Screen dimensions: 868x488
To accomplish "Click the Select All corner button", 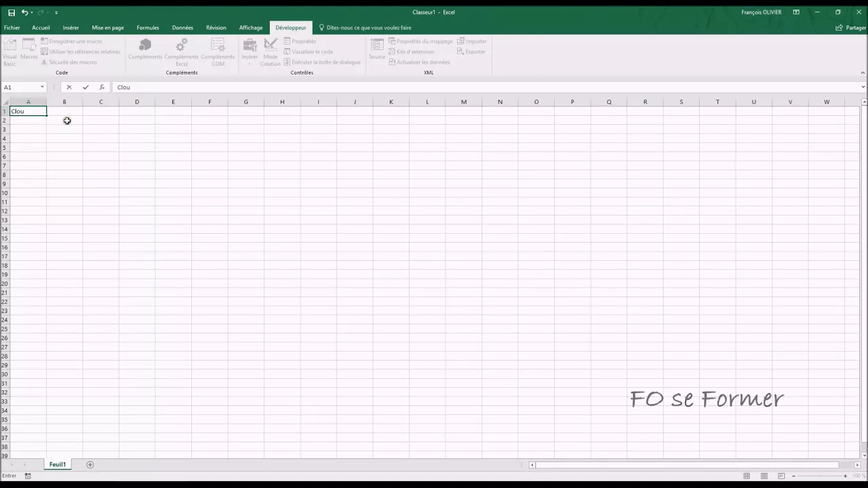I will pyautogui.click(x=5, y=102).
